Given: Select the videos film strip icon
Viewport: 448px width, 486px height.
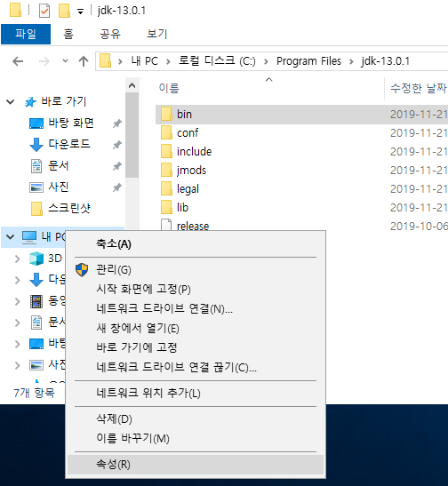Looking at the screenshot, I should pos(36,301).
